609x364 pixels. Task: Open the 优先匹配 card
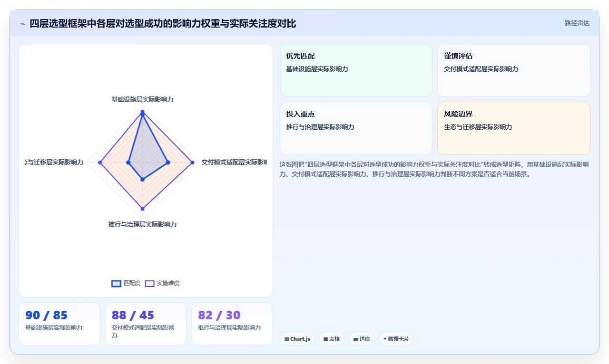(x=356, y=70)
